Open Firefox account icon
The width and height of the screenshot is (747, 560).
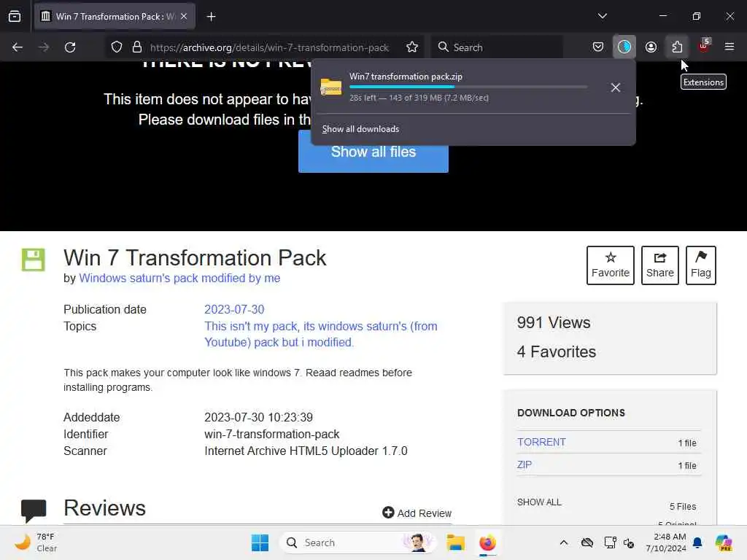651,47
